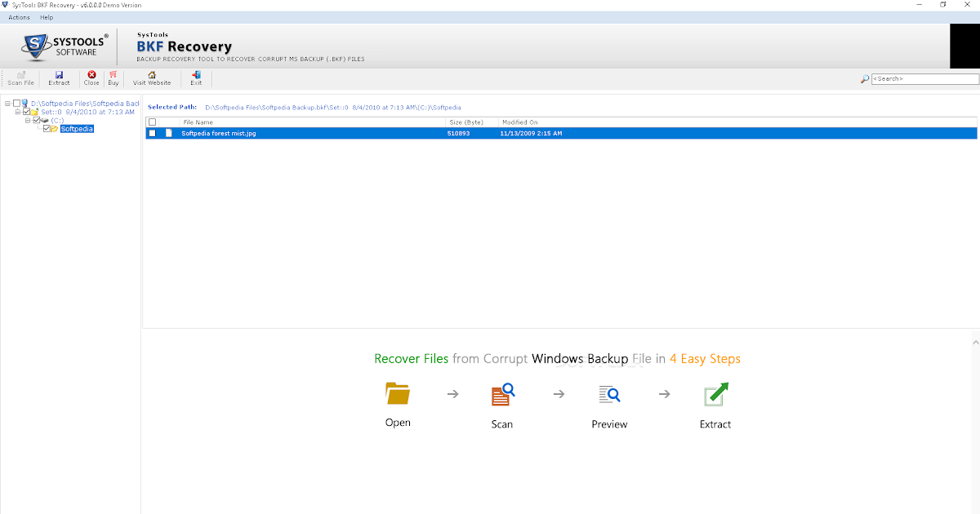This screenshot has width=980, height=514.
Task: Select the (C:) tree label
Action: [x=57, y=120]
